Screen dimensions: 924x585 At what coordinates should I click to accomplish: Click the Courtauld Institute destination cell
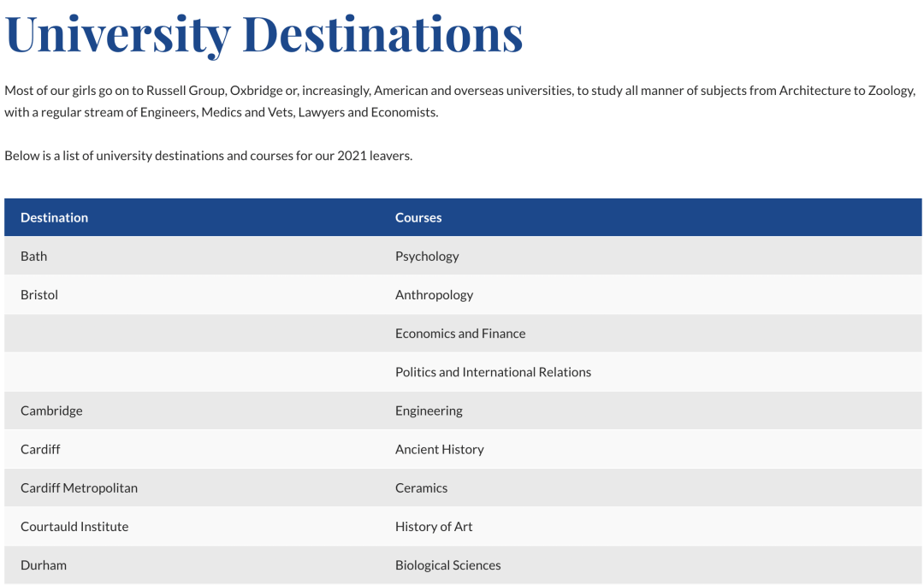click(74, 527)
